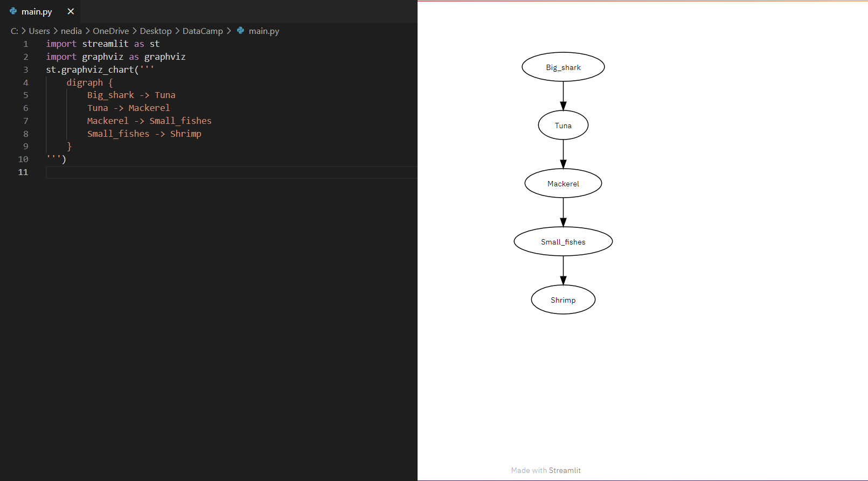Image resolution: width=868 pixels, height=481 pixels.
Task: Click the empty line 11 in editor
Action: 232,172
